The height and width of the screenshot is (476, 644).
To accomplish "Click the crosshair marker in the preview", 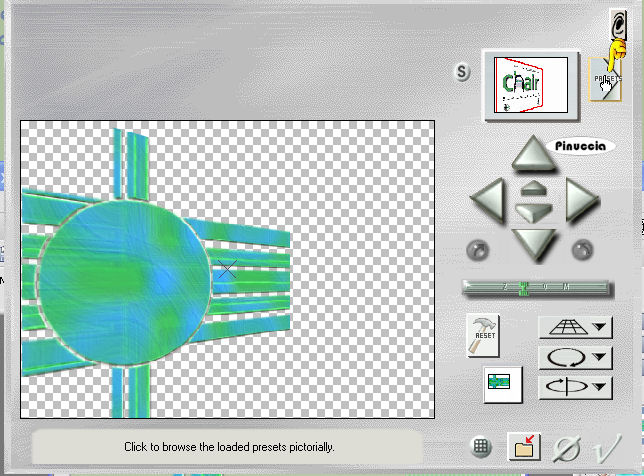I will pyautogui.click(x=227, y=270).
